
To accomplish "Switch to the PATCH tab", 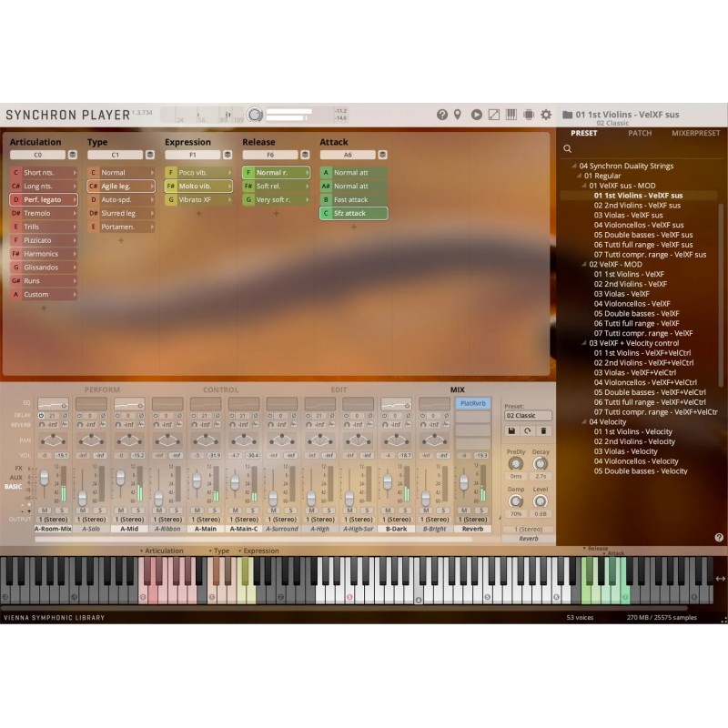I will (640, 133).
